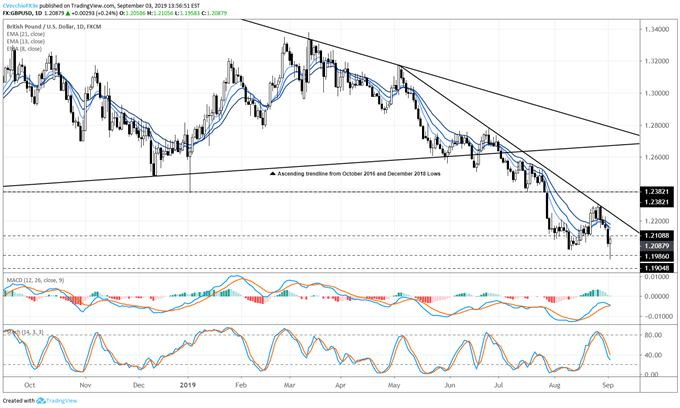Image resolution: width=680 pixels, height=408 pixels.
Task: Click the CVecchioFX3e author name
Action: pos(20,7)
